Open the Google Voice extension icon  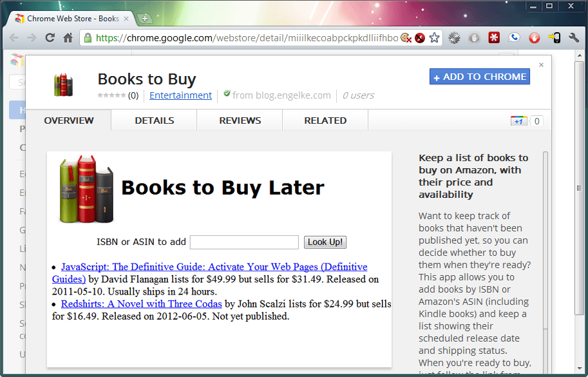click(x=515, y=38)
